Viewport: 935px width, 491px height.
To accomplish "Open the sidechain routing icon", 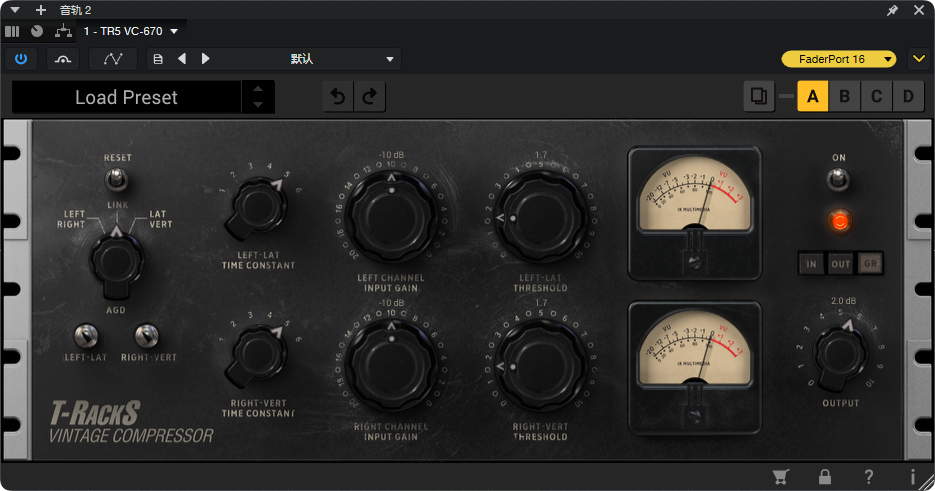I will 63,59.
